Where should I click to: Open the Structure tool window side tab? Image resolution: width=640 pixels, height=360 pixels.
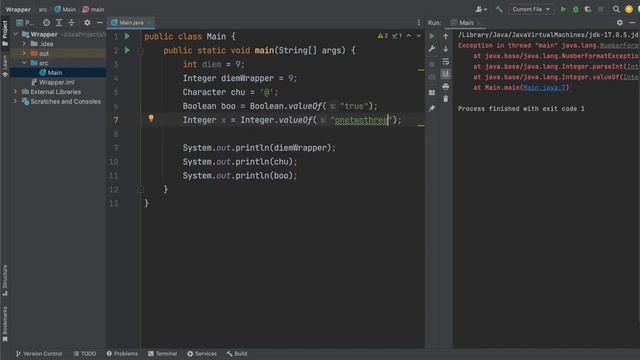5,280
